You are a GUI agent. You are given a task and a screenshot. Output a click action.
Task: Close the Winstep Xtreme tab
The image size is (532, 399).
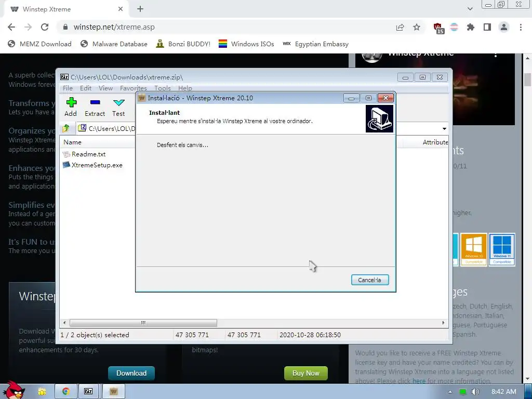(121, 9)
